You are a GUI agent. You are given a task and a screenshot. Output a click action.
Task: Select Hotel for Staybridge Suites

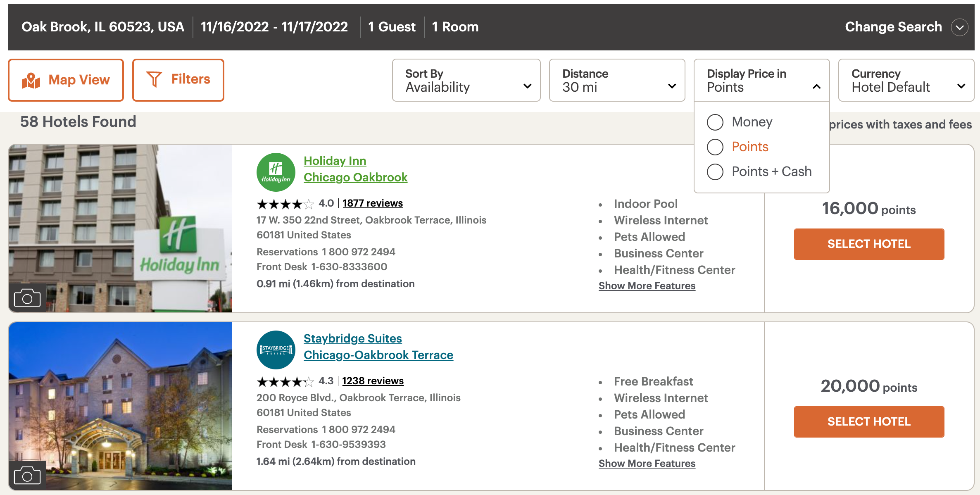869,421
